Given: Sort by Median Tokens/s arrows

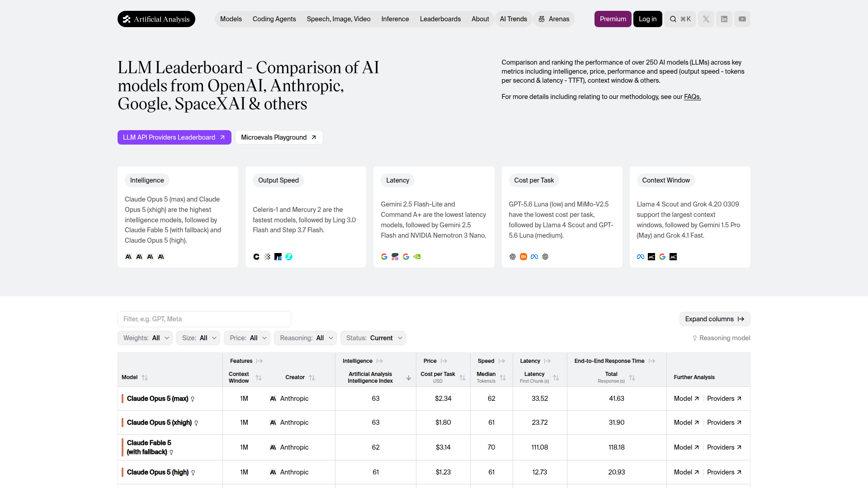Looking at the screenshot, I should pyautogui.click(x=503, y=377).
